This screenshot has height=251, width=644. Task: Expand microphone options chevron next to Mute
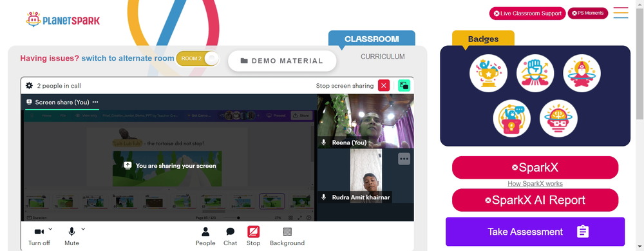coord(83,229)
